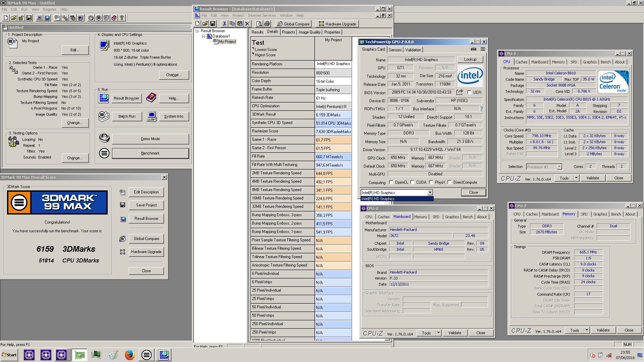Switch to Results tab in Result Browser

coord(257,32)
